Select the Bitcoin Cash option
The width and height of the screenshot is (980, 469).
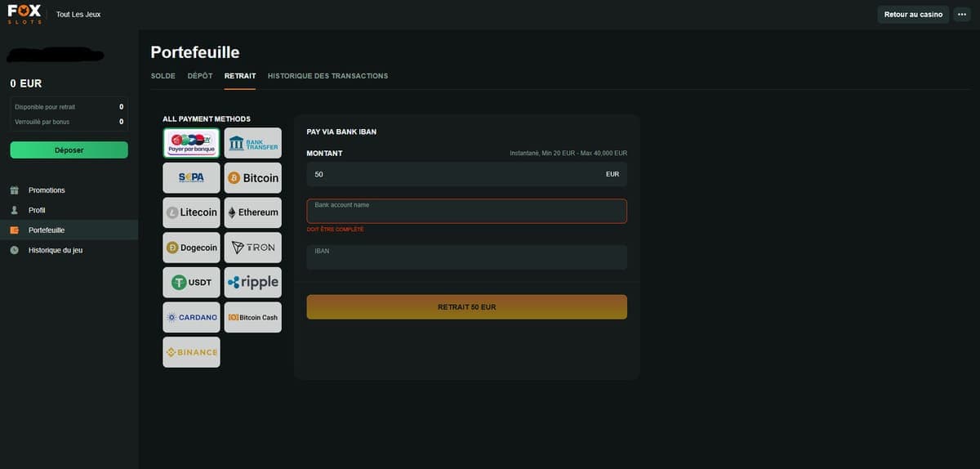252,317
